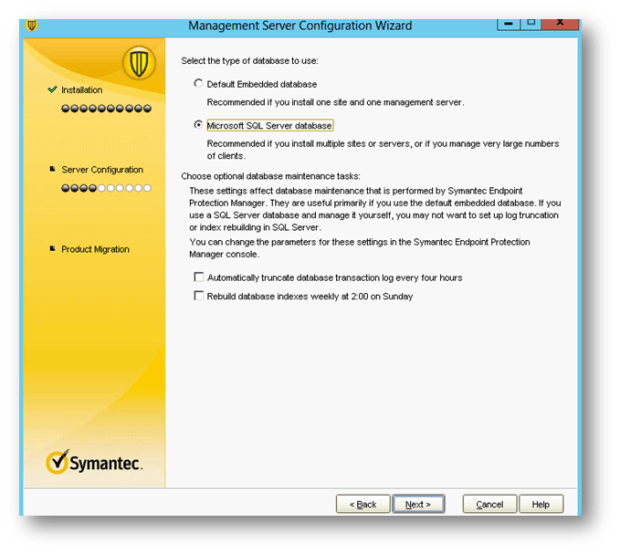Click the Server Configuration bullet icon

coord(52,169)
